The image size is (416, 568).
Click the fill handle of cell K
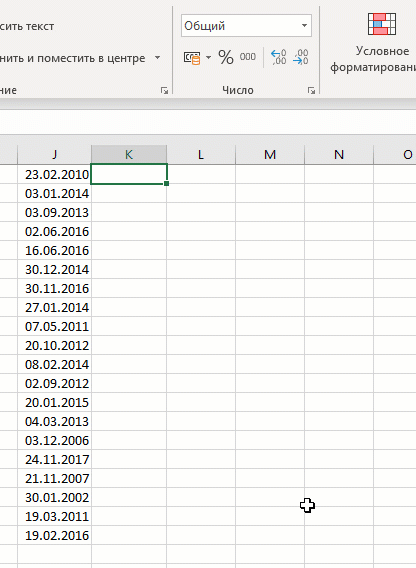coord(166,184)
